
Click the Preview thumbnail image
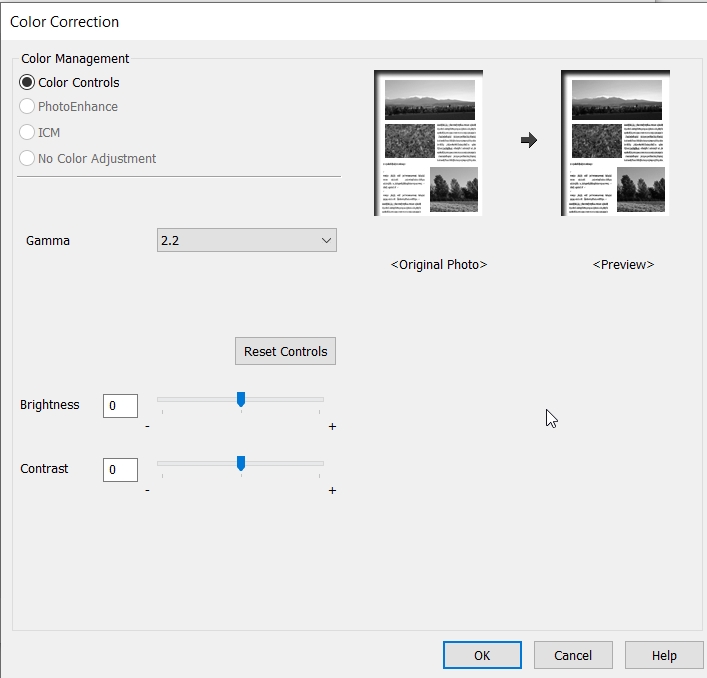click(615, 142)
